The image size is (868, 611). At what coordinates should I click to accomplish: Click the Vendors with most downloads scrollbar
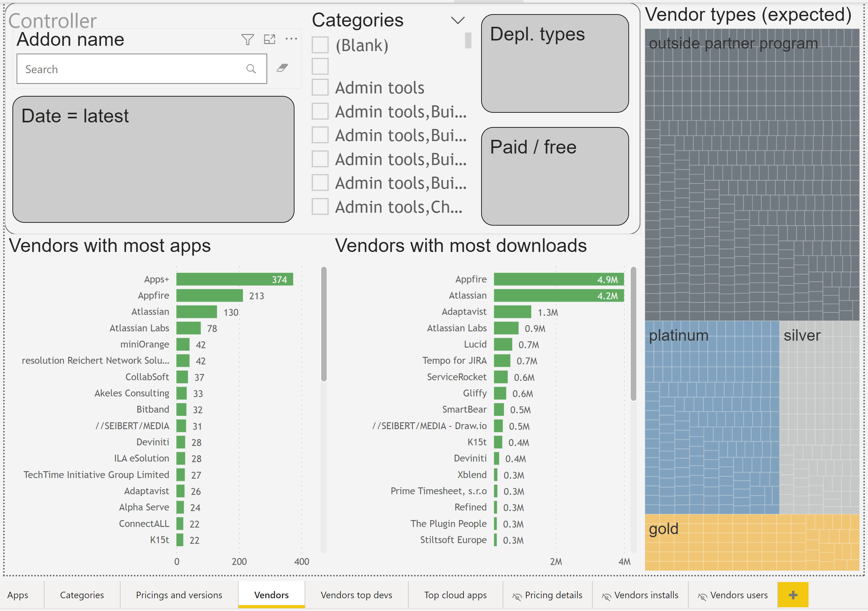click(633, 334)
